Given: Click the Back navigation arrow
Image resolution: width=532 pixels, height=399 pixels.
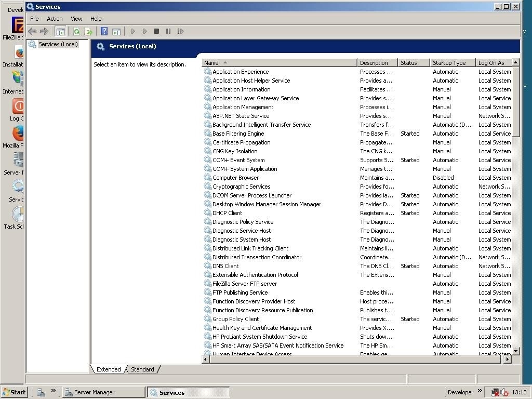Looking at the screenshot, I should pos(32,31).
